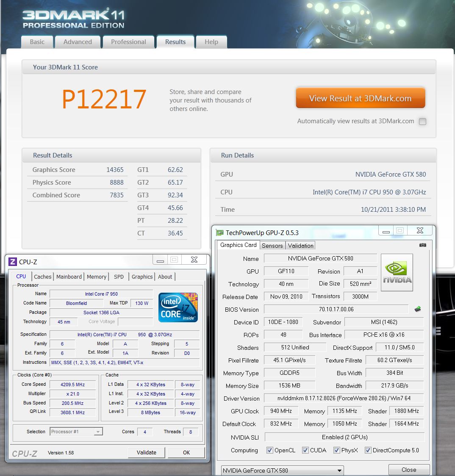Minimize the GPU-Z window
455x476 pixels.
pyautogui.click(x=386, y=231)
